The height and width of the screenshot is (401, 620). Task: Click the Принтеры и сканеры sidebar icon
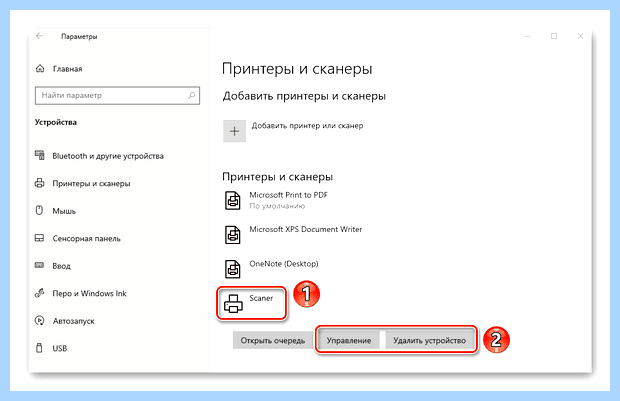[x=40, y=183]
